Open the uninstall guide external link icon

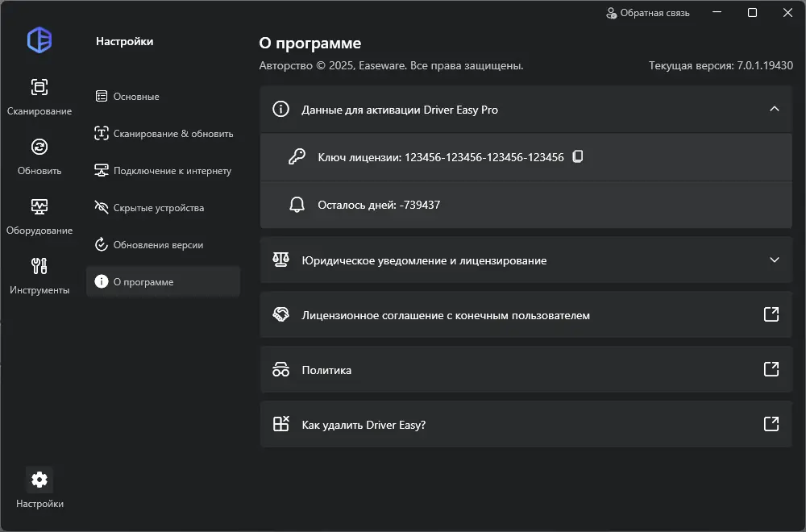[x=771, y=423]
